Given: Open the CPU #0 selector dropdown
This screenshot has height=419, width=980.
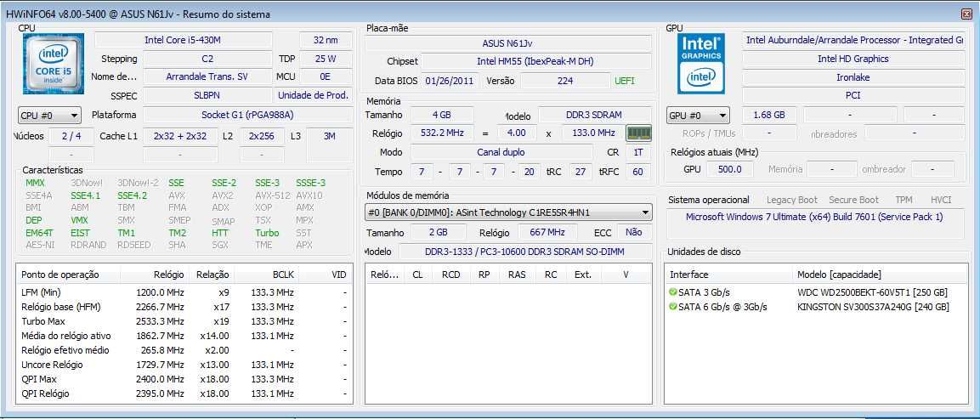Looking at the screenshot, I should click(49, 116).
